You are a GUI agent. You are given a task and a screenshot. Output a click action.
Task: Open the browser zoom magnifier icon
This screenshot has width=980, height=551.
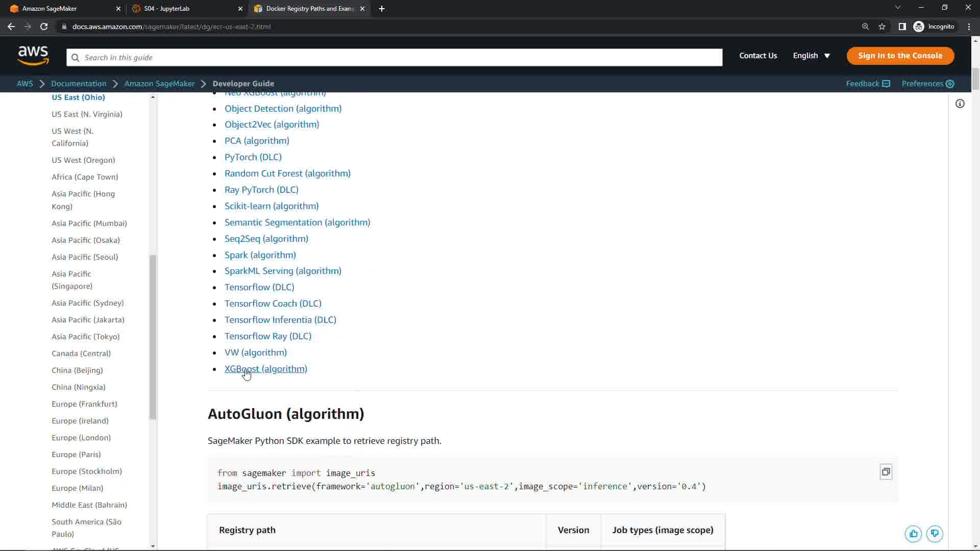865,27
